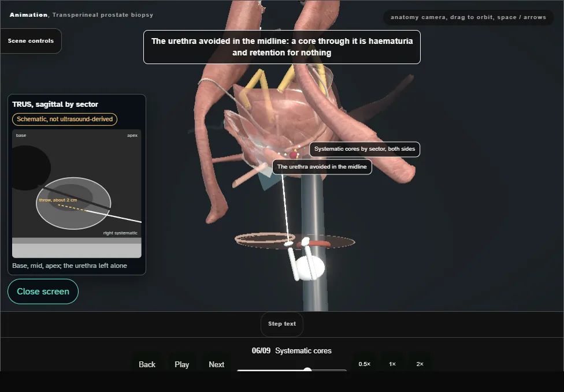
Task: Click the 'base' label in schematic
Action: tap(21, 136)
